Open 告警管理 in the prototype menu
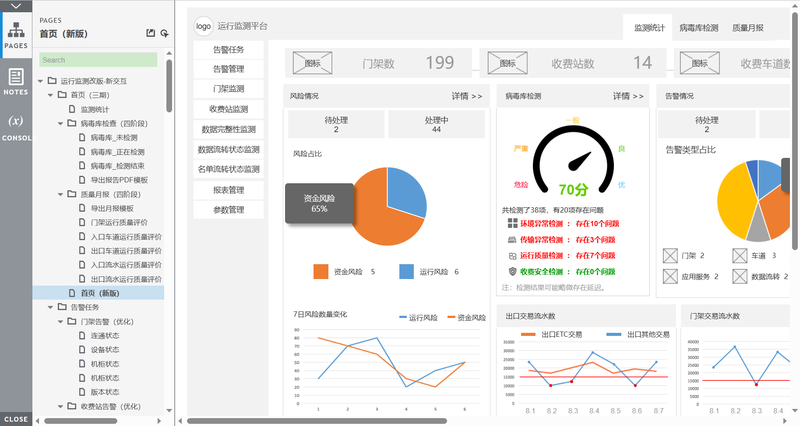This screenshot has height=426, width=800. [229, 69]
